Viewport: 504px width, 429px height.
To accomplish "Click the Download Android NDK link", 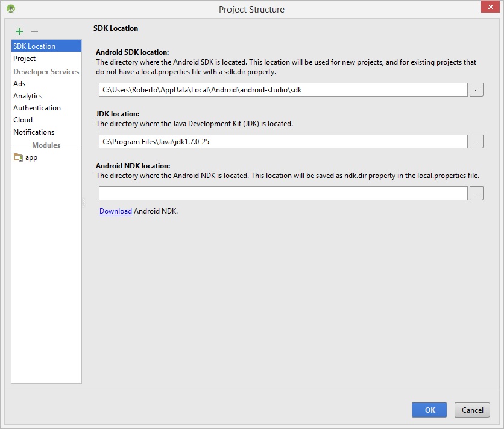I will (116, 211).
